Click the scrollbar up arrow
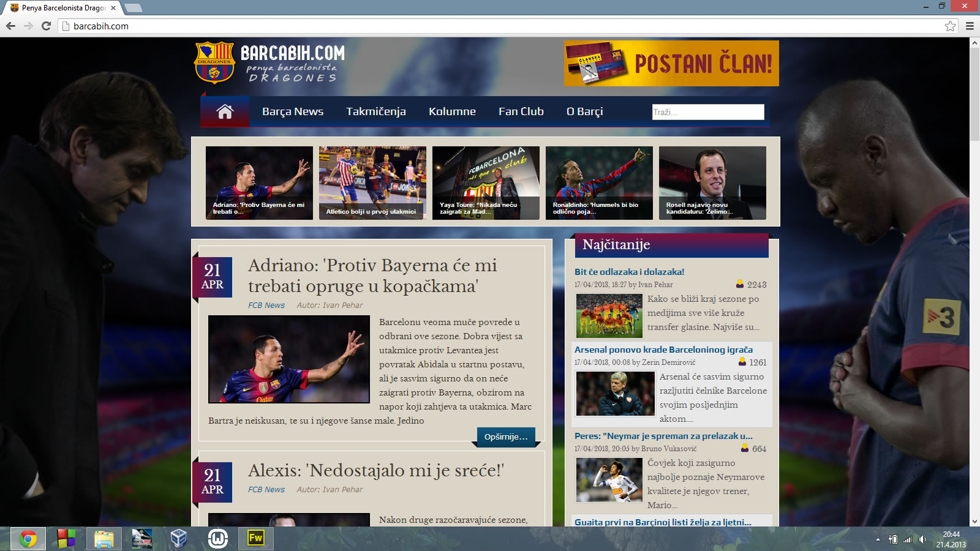 pos(974,43)
